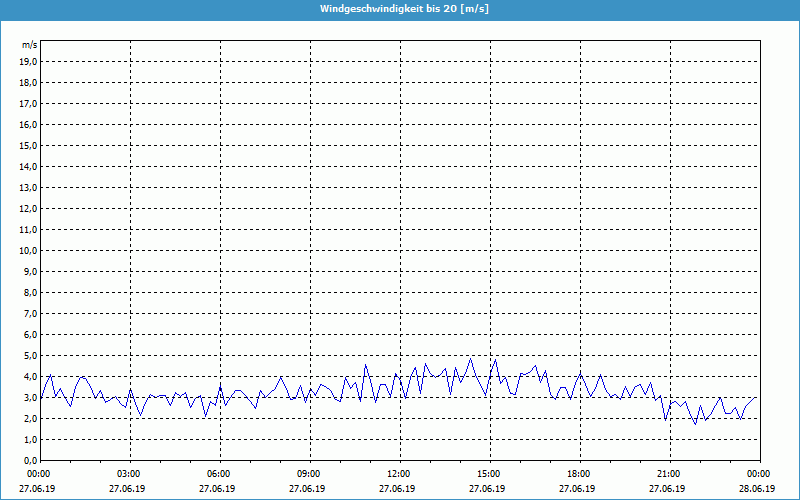
Task: Select the 06:00 time label on the x-axis
Action: click(219, 474)
